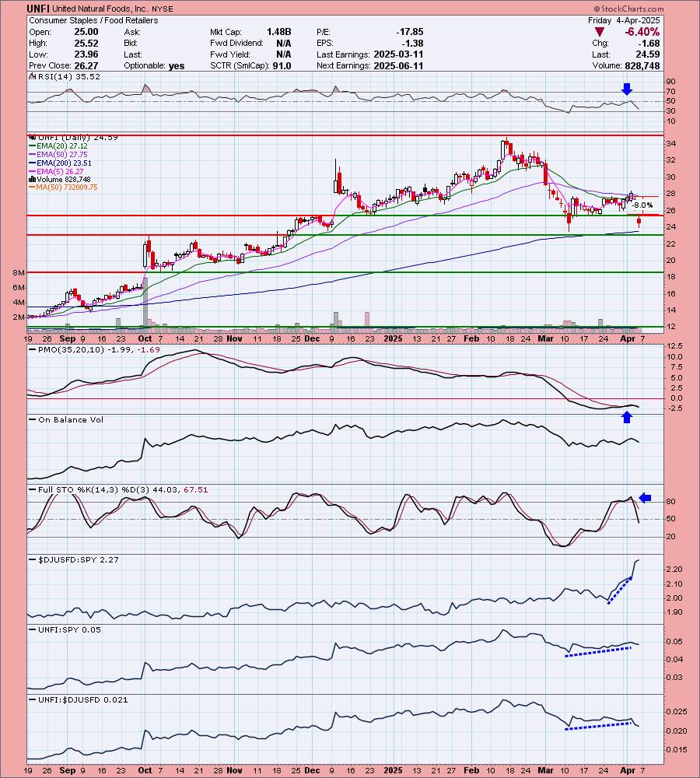Click the 'Oct' label on the upper date axis
This screenshot has width=700, height=778.
coord(145,338)
